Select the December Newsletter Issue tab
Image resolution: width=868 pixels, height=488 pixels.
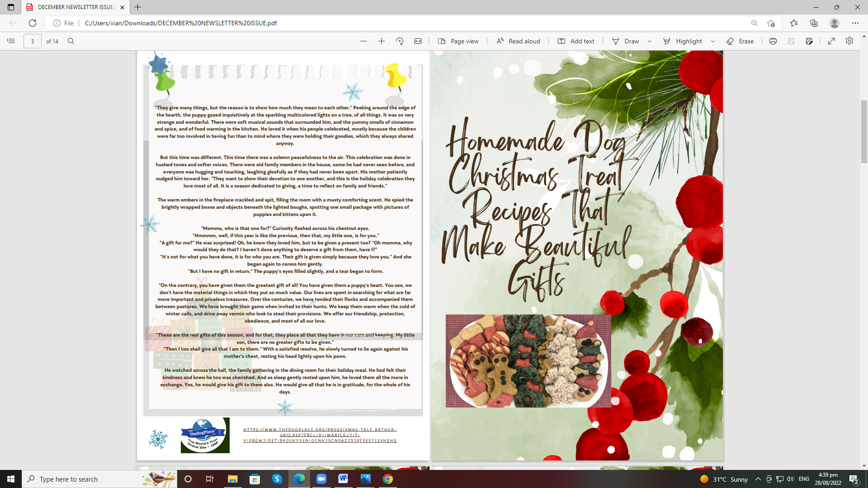75,7
